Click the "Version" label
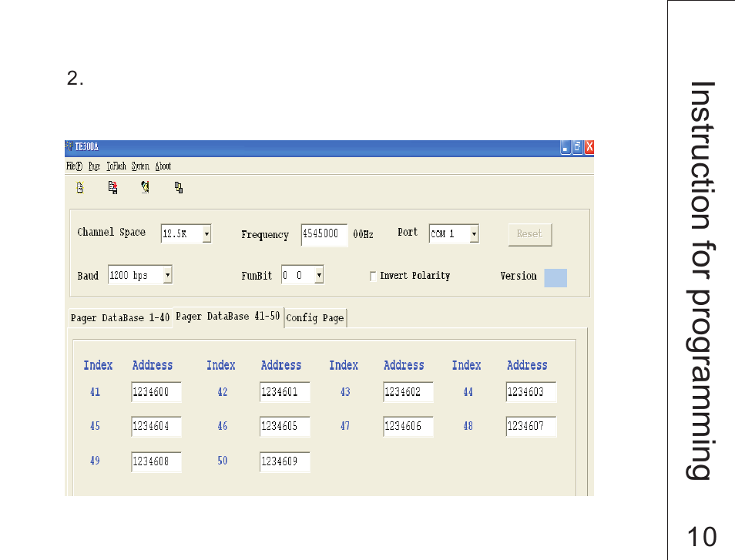 519,276
